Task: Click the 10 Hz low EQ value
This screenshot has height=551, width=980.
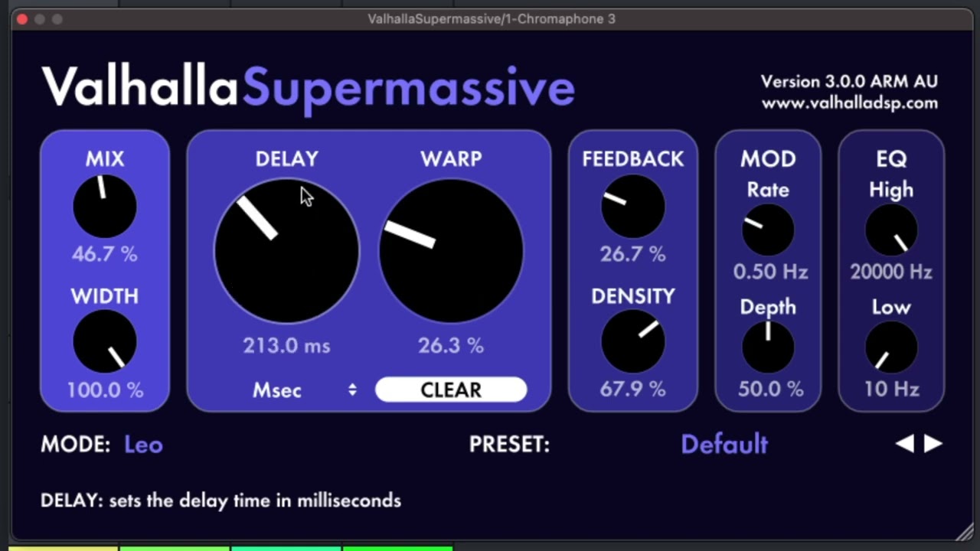Action: coord(891,389)
